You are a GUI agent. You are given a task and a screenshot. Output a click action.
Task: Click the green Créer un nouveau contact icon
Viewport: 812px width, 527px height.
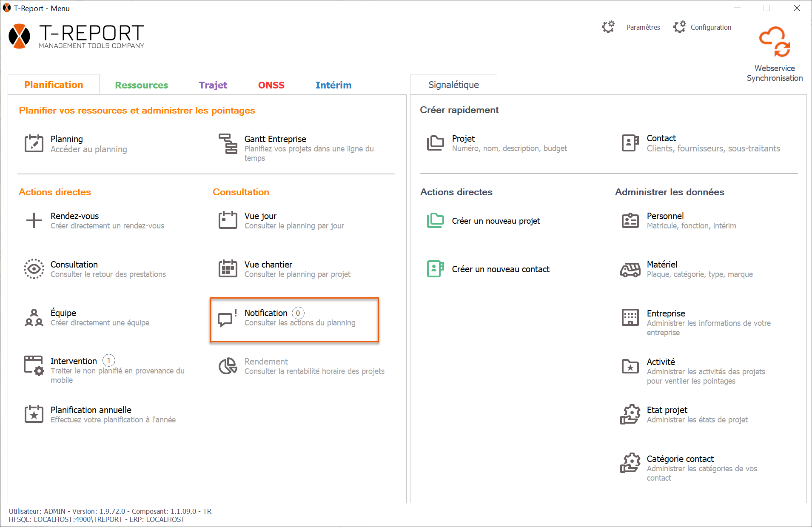click(435, 269)
